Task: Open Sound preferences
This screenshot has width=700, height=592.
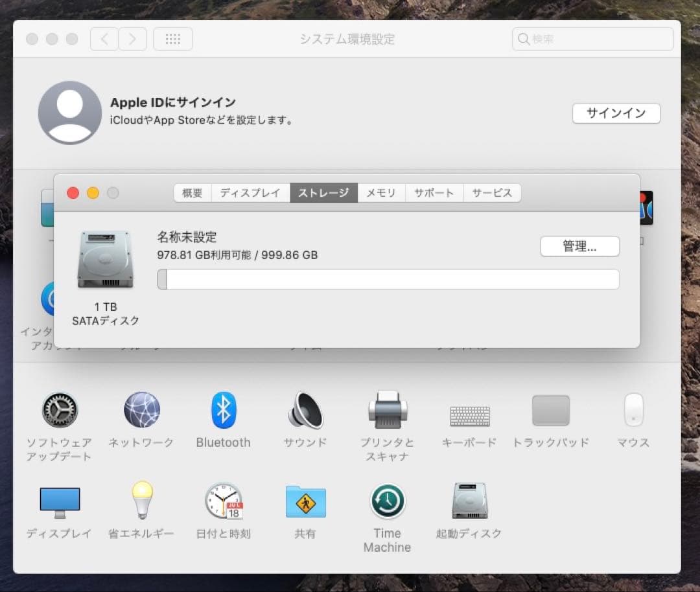Action: (x=305, y=411)
